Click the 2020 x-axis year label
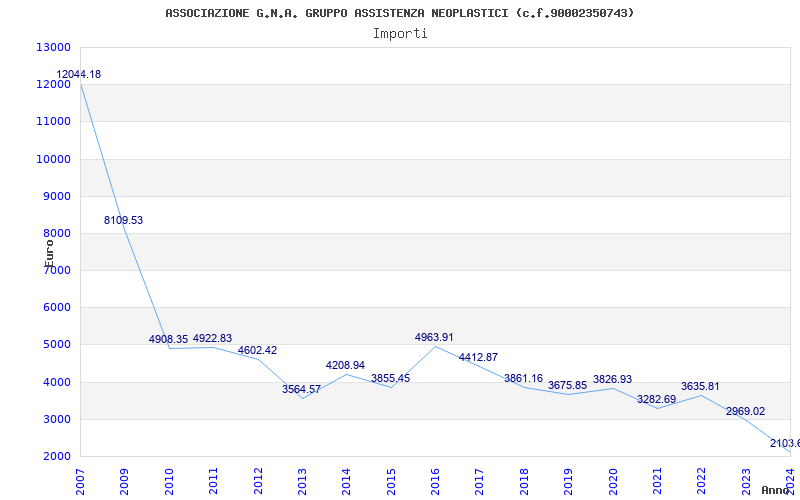Screen dimensions: 800x500 coord(613,481)
